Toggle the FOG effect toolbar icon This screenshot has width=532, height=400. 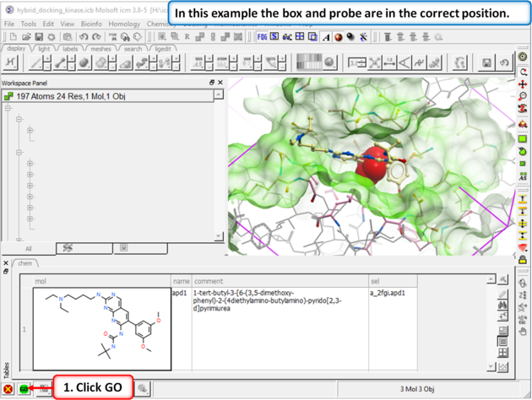pos(261,37)
